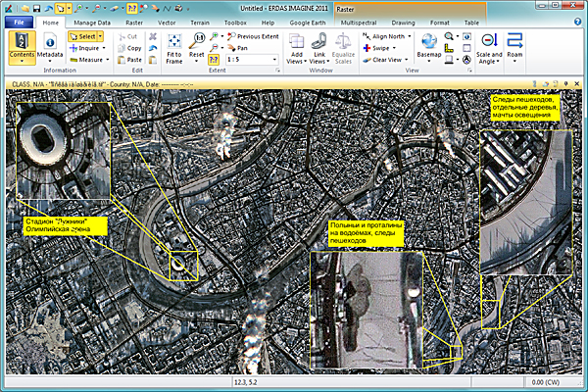
Task: Toggle the Select tool button
Action: point(82,36)
